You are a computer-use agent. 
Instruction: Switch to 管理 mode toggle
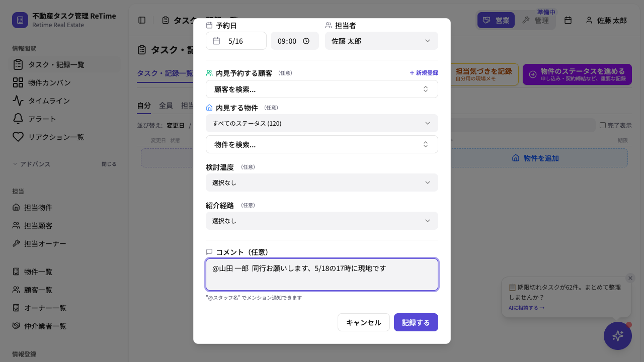[536, 20]
